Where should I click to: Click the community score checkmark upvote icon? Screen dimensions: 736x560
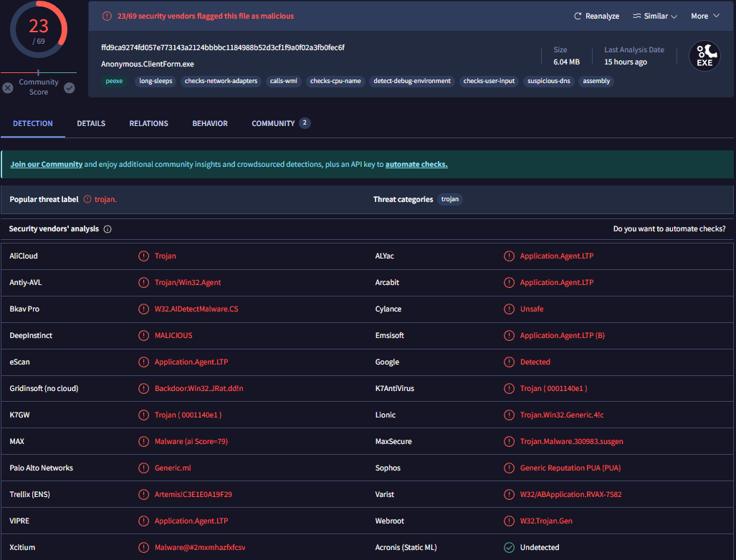pyautogui.click(x=70, y=87)
